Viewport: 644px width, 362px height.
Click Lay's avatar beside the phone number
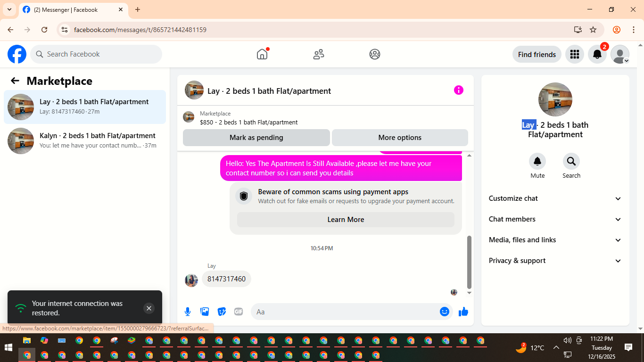[191, 280]
